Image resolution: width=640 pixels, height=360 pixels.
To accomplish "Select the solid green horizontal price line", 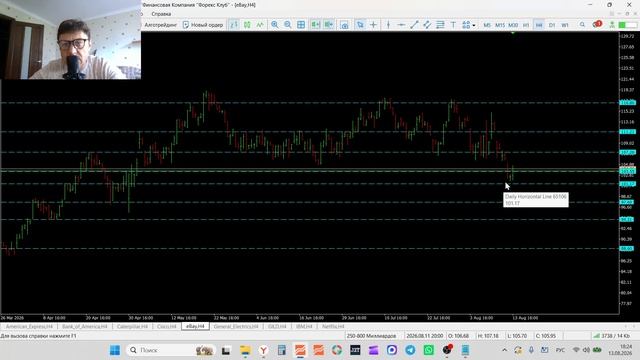I will pos(310,169).
